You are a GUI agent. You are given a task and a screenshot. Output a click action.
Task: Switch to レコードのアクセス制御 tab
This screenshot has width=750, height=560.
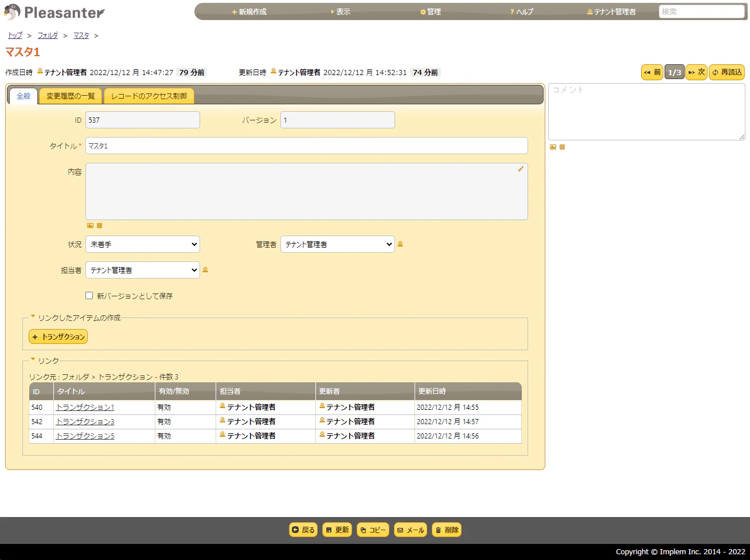coord(149,96)
